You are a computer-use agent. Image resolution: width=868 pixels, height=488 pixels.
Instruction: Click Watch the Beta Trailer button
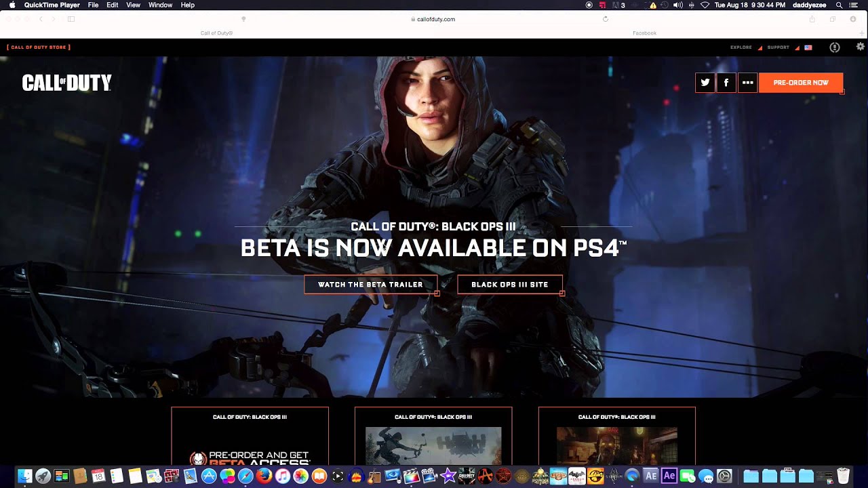tap(370, 285)
